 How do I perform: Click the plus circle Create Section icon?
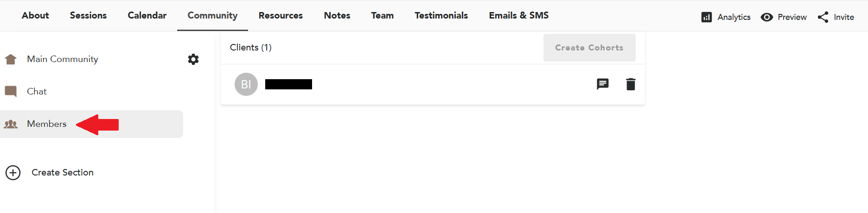(x=13, y=173)
